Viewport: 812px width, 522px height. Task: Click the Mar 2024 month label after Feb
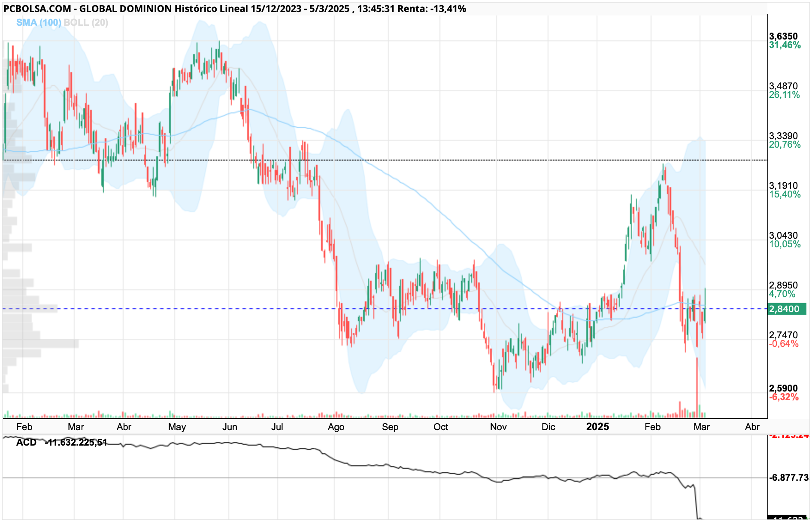[x=76, y=427]
